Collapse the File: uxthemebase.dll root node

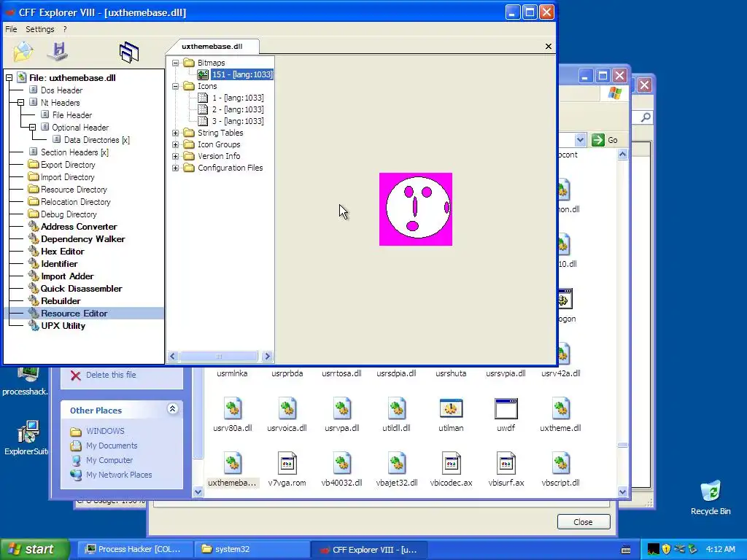click(9, 77)
